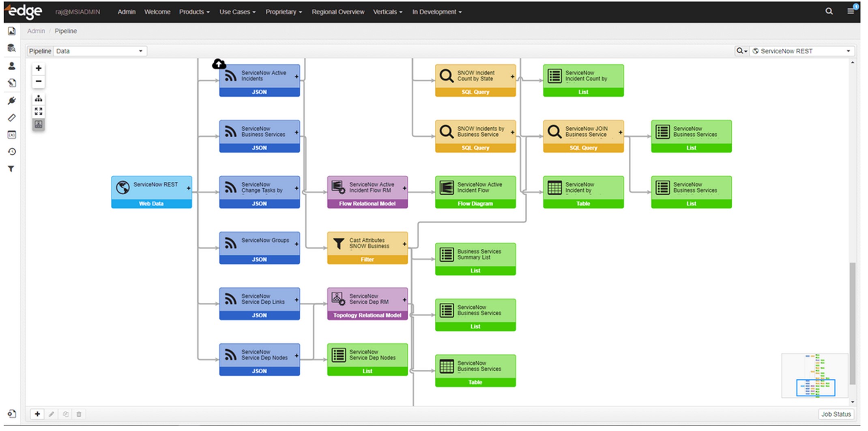Click the scroll up arrow of canvas

[x=853, y=62]
